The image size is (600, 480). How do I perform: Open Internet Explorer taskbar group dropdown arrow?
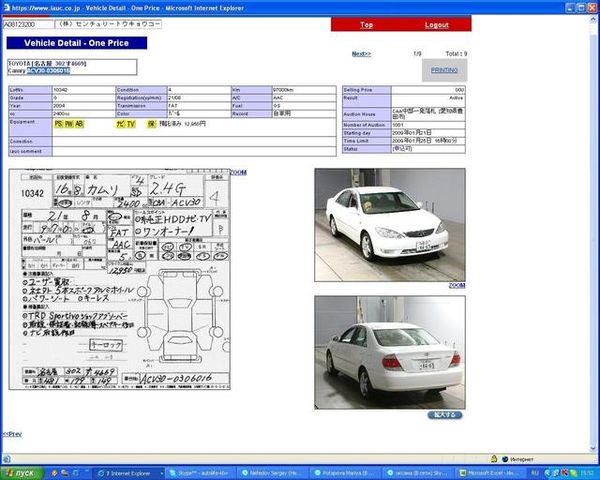[161, 474]
